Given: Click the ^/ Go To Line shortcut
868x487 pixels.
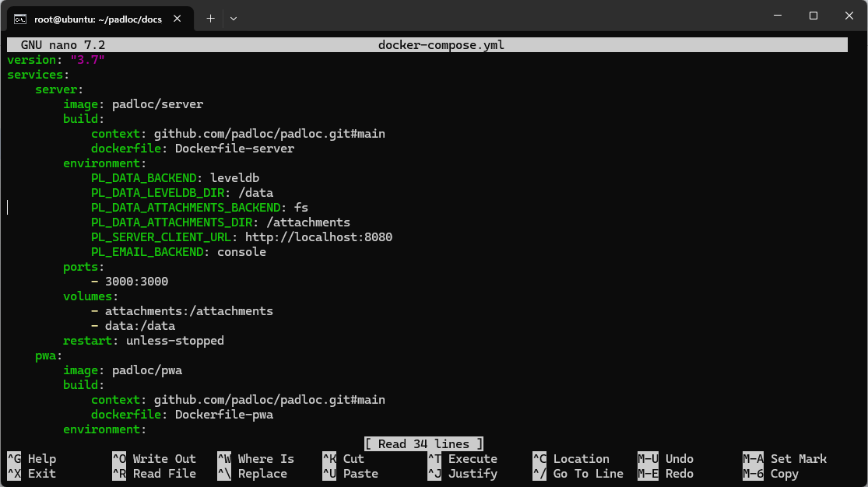Looking at the screenshot, I should (x=578, y=474).
